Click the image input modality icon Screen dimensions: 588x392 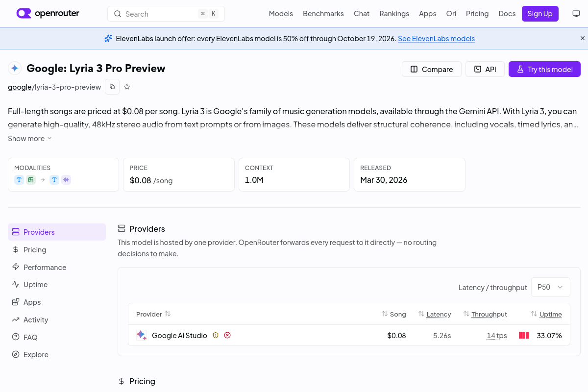pos(31,180)
